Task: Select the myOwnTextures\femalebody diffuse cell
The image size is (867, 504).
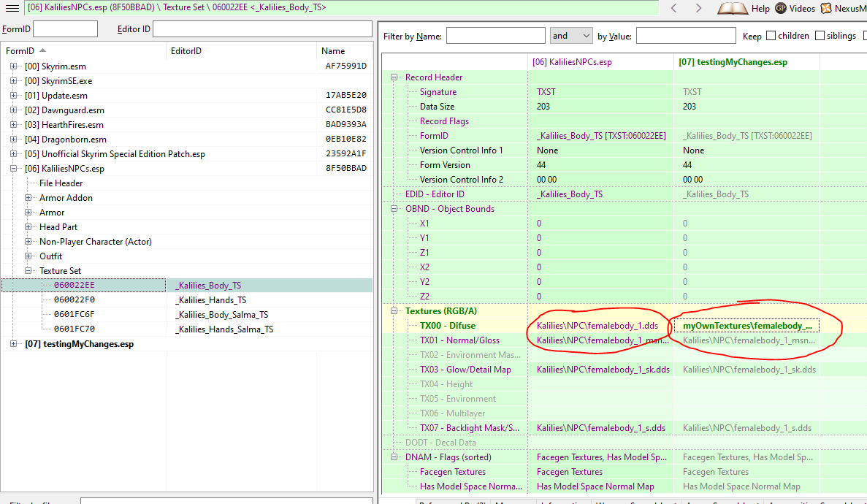Action: (746, 326)
